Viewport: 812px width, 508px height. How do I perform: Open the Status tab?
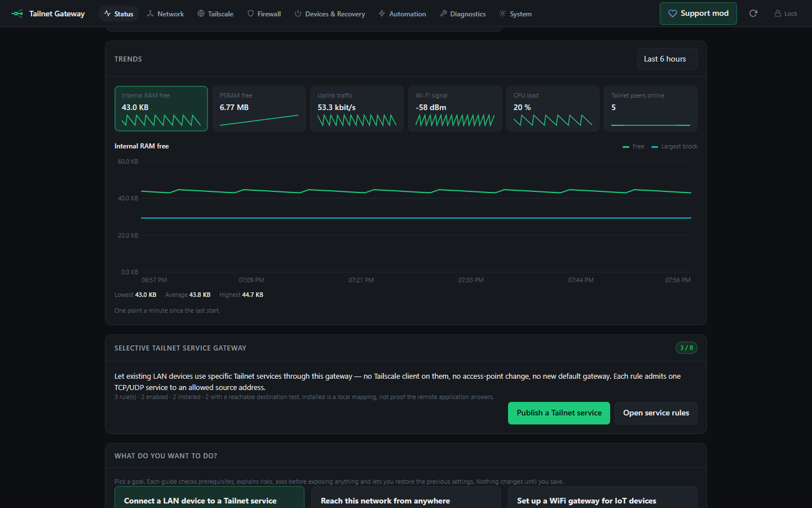point(118,14)
